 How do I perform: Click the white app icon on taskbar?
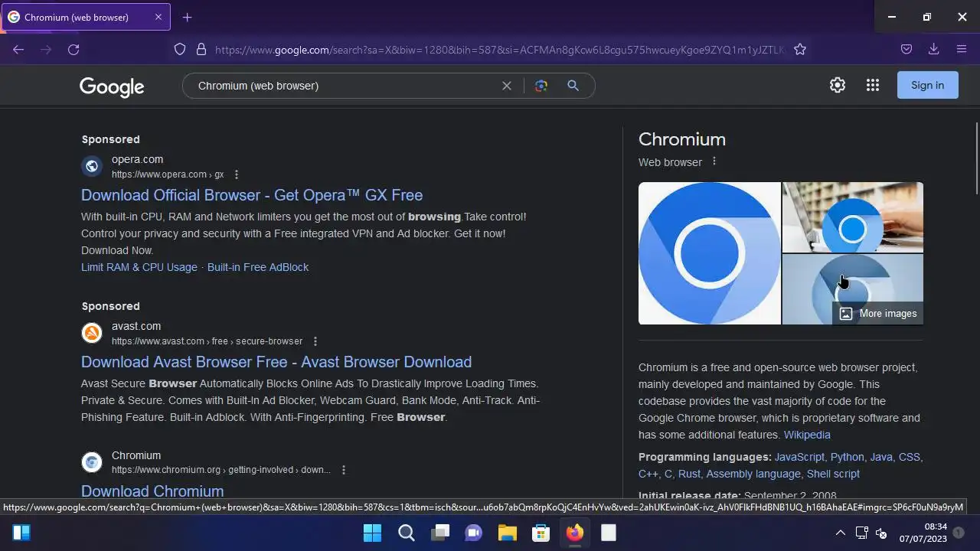pyautogui.click(x=609, y=533)
